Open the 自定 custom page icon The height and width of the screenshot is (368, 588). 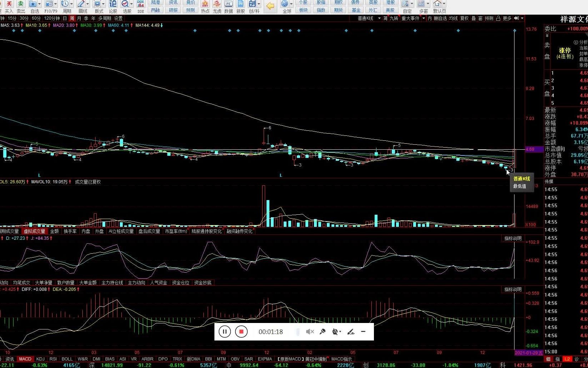(x=405, y=4)
